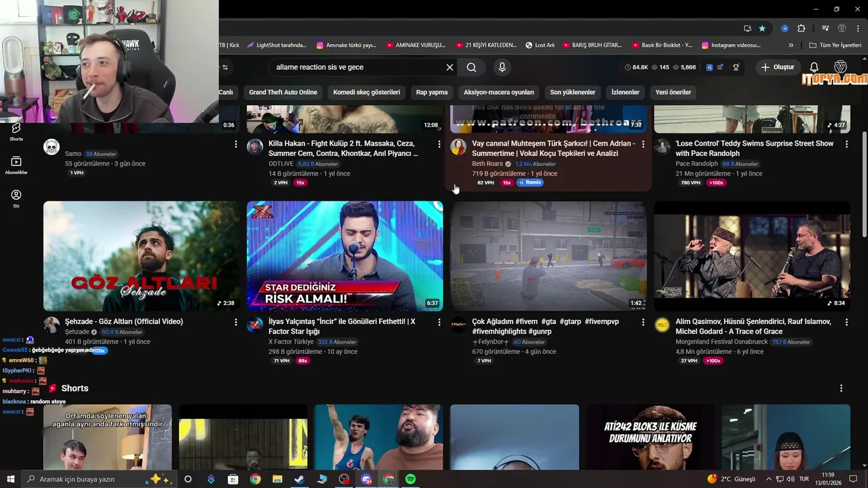This screenshot has width=868, height=488.
Task: Open the trophy extension icon in YouTube header
Action: pyautogui.click(x=736, y=67)
